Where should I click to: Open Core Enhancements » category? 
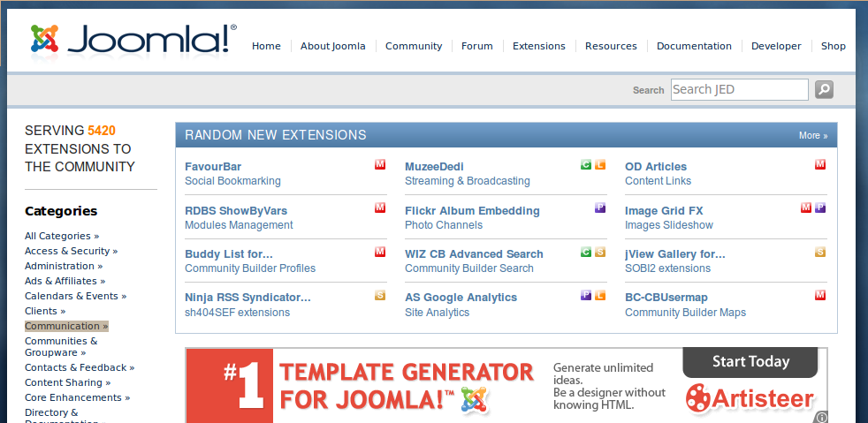(78, 397)
